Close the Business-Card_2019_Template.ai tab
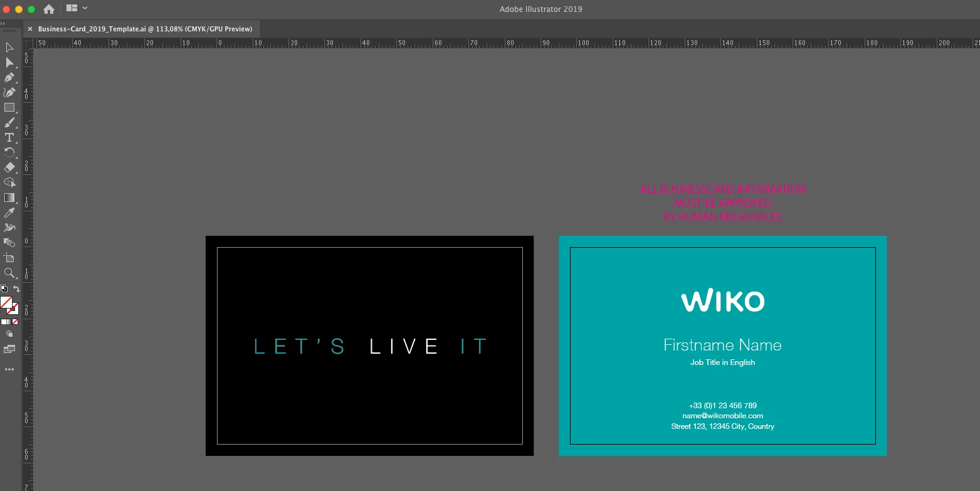980x491 pixels. (x=30, y=29)
